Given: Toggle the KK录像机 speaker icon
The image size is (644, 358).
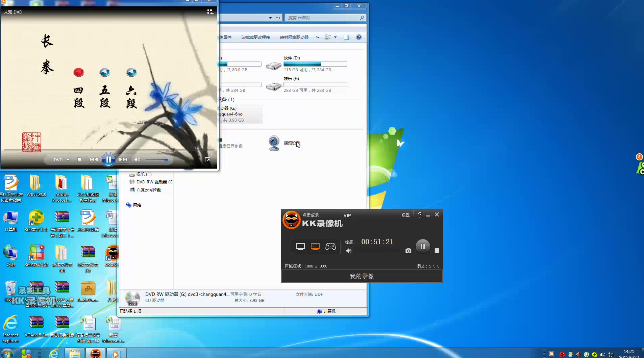Looking at the screenshot, I should [349, 251].
